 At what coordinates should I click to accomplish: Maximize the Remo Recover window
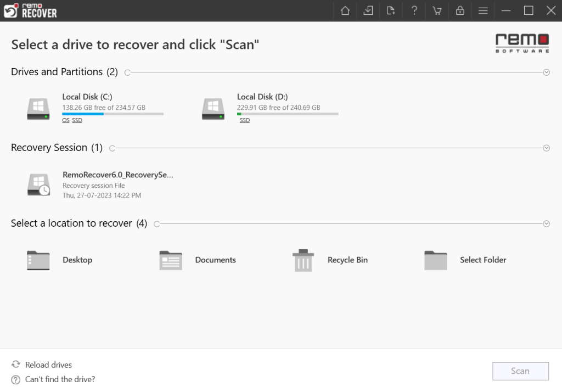click(529, 10)
